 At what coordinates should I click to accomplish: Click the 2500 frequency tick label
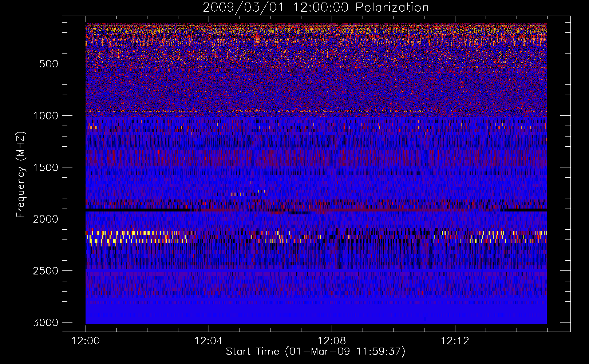click(x=46, y=271)
